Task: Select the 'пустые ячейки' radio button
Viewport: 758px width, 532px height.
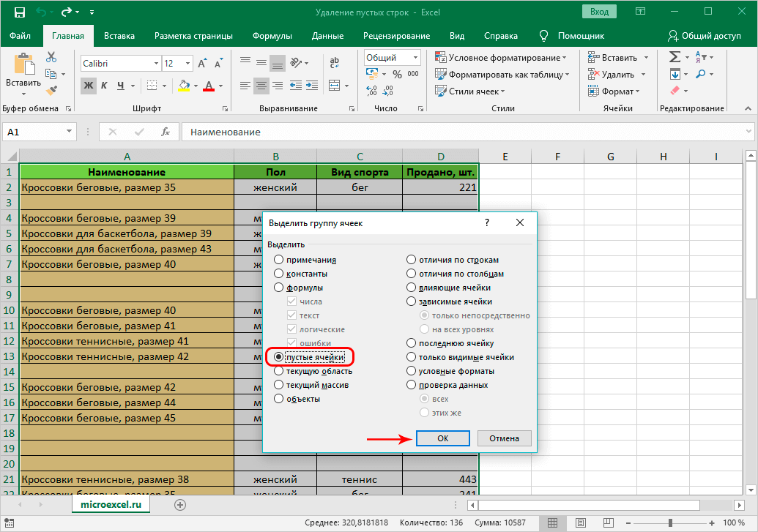Action: [x=278, y=357]
